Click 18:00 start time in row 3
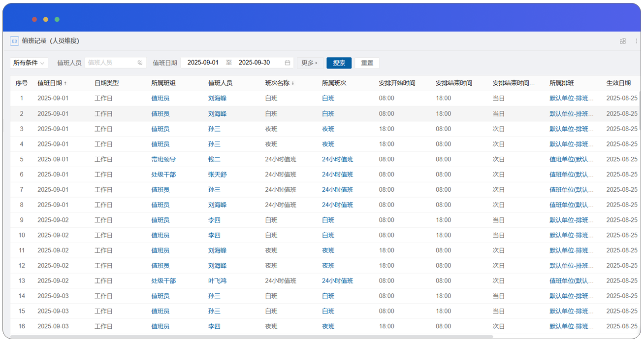 coord(386,129)
